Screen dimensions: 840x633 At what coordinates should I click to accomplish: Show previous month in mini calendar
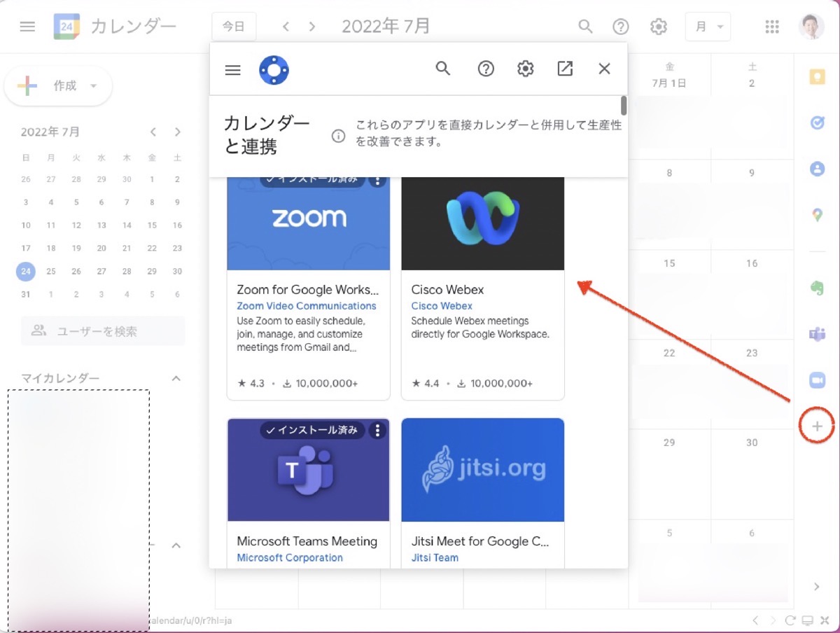(x=153, y=132)
